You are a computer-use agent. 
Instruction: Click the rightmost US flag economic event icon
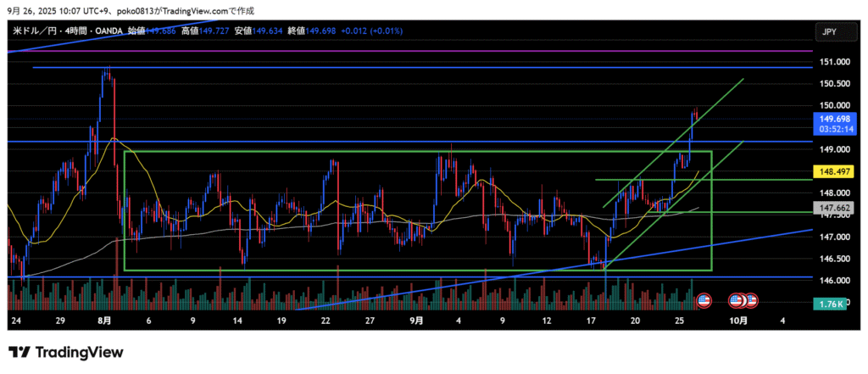click(x=751, y=300)
